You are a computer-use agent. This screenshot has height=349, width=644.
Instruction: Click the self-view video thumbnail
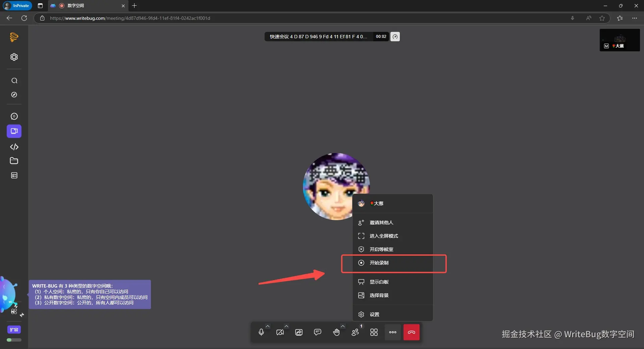pyautogui.click(x=620, y=40)
